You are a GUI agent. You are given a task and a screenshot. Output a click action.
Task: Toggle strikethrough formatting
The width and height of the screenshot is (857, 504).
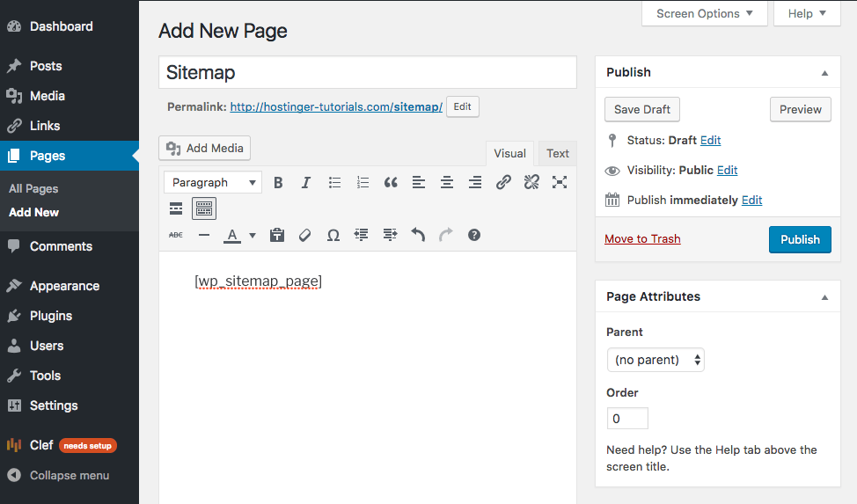[176, 235]
